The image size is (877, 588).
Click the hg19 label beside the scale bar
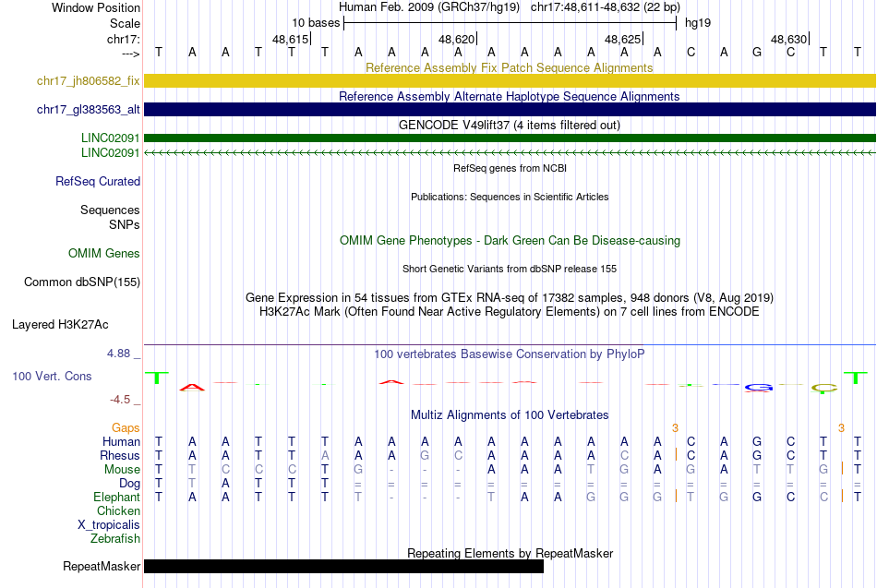pos(698,23)
